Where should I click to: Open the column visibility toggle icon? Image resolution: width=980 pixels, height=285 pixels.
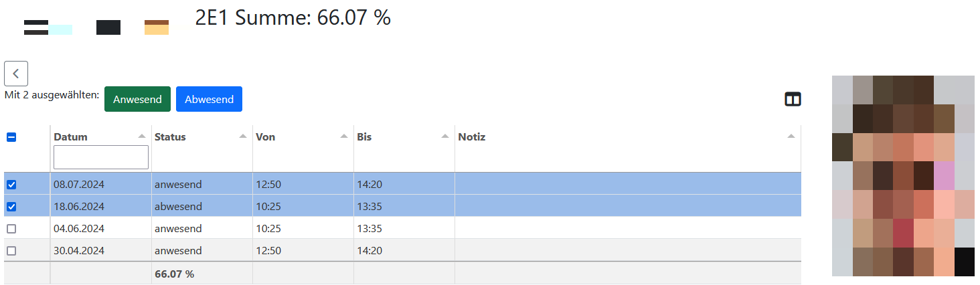point(793,100)
